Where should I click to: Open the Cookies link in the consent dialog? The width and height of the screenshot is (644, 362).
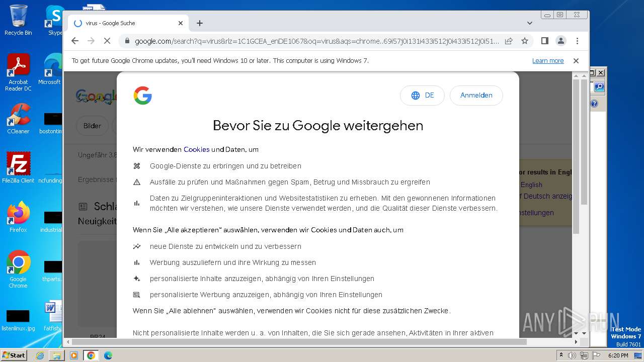(x=197, y=149)
